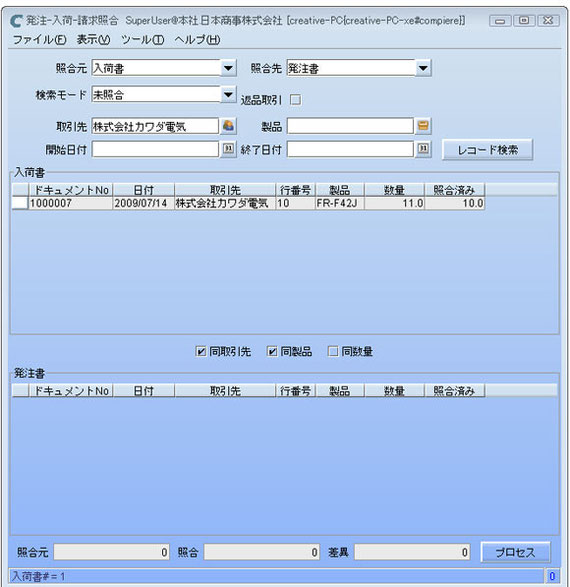
Task: Click the line number cell 10
Action: [x=295, y=203]
